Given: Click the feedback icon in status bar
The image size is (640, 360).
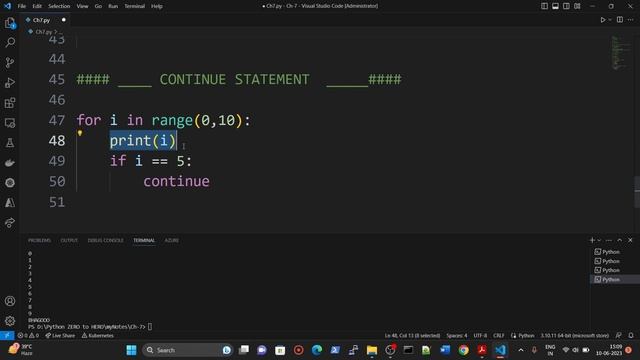Looking at the screenshot, I should pos(619,336).
